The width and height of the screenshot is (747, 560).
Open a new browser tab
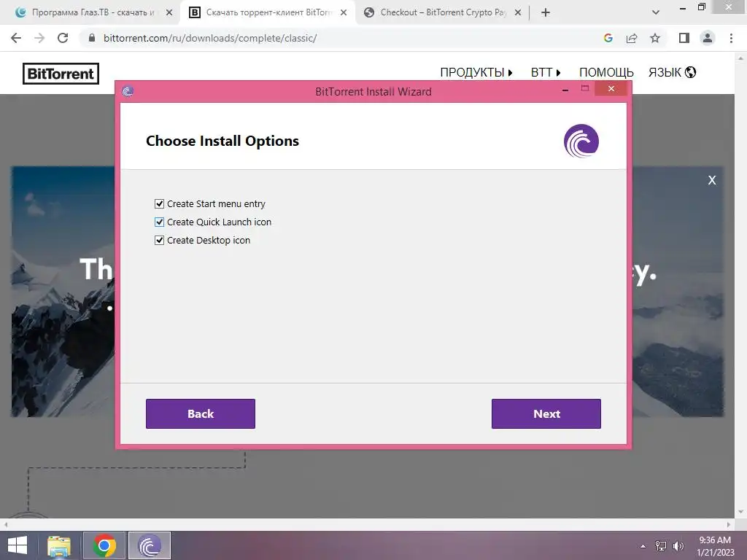pyautogui.click(x=546, y=12)
